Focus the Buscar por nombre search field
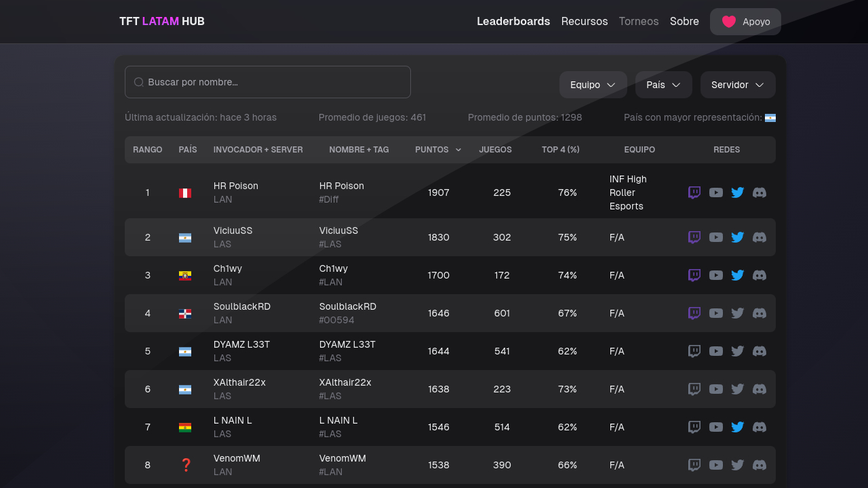 click(x=268, y=82)
